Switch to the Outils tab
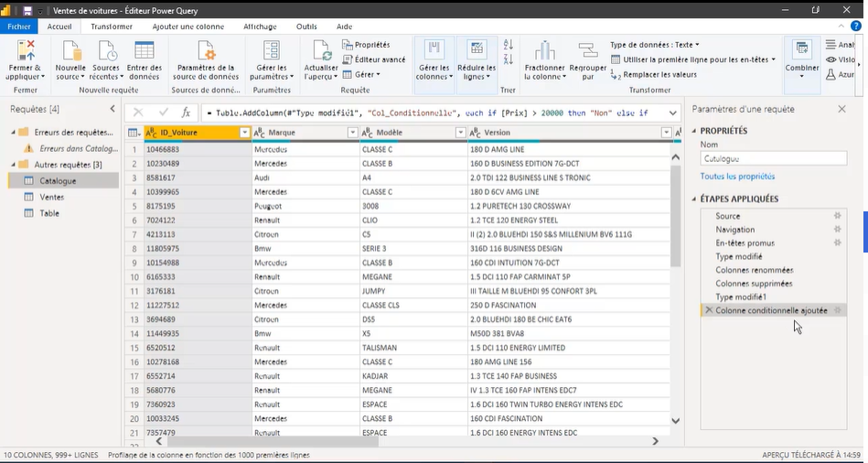Image resolution: width=868 pixels, height=463 pixels. coord(306,26)
